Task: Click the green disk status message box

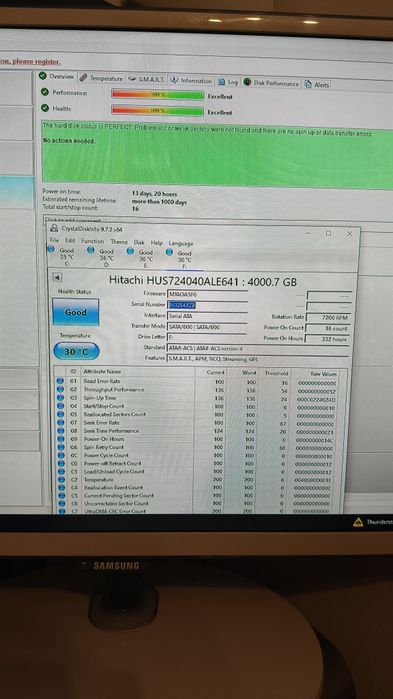Action: coord(217,154)
